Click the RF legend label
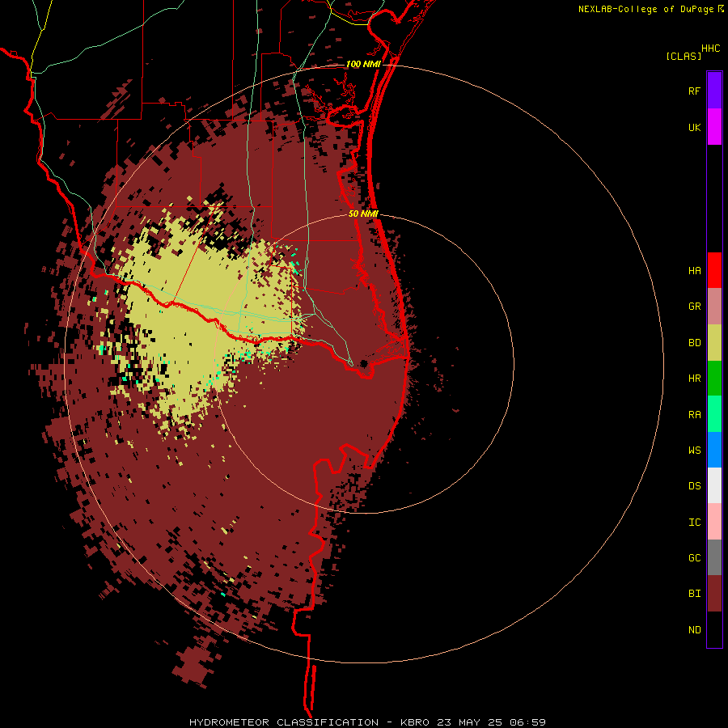Viewport: 728px width, 728px height. pos(694,91)
